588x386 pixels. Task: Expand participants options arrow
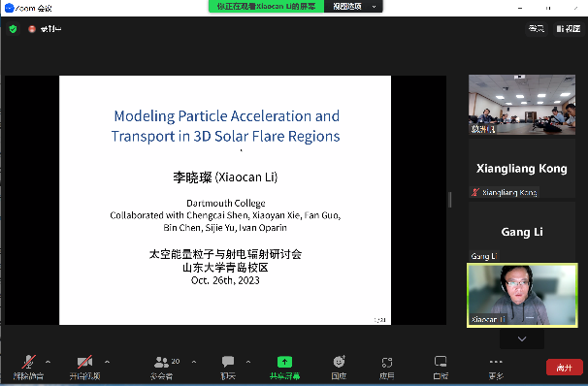[x=194, y=362]
